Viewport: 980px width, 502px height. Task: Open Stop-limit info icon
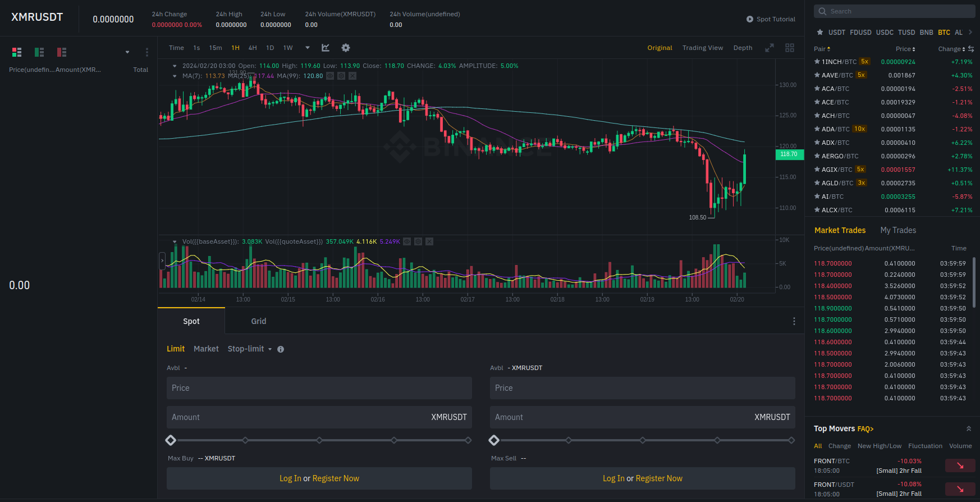coord(281,349)
